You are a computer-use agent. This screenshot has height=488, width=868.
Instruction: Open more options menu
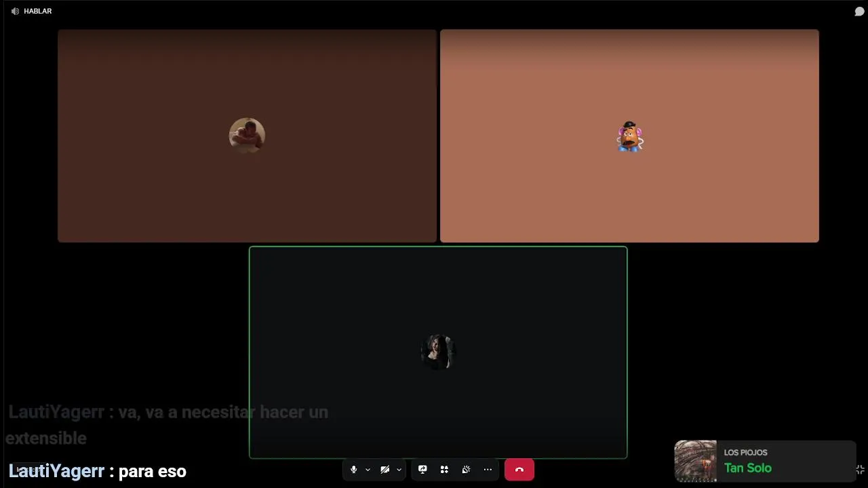(x=488, y=470)
